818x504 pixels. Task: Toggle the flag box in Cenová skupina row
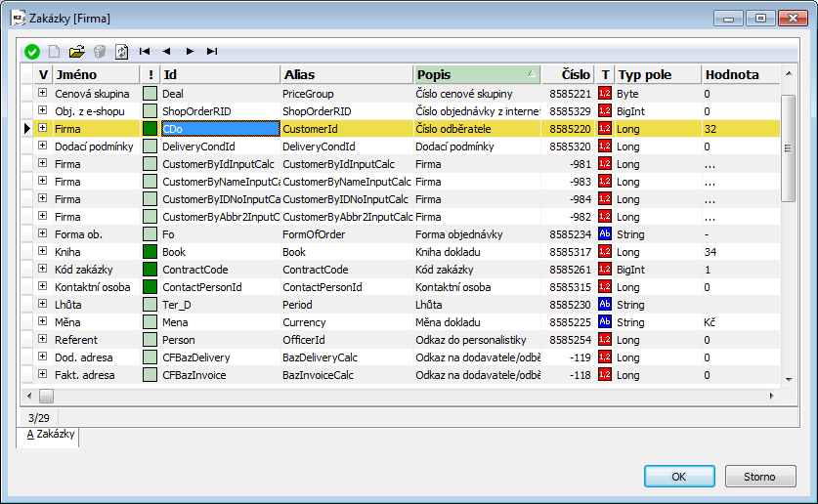click(x=150, y=94)
